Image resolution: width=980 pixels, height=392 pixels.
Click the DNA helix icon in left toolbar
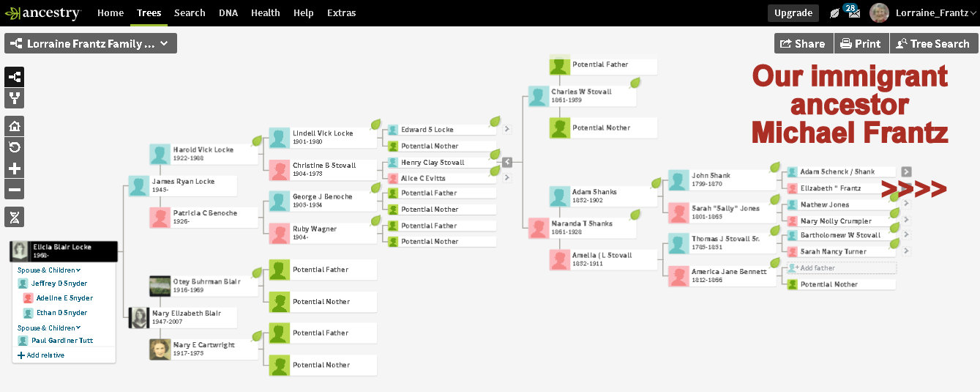[15, 216]
